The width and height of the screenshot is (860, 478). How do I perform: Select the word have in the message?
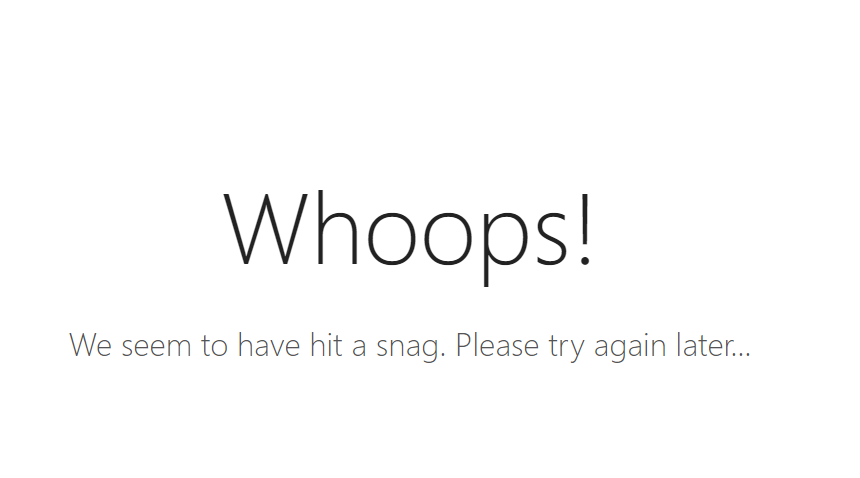pos(269,345)
